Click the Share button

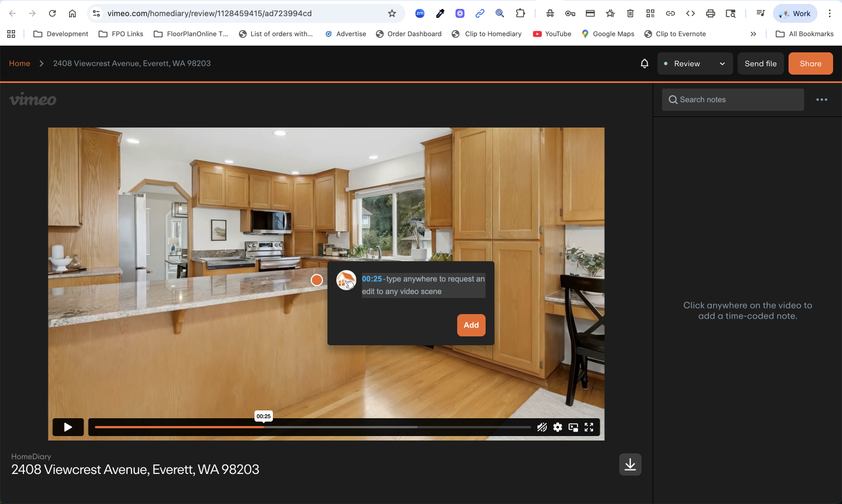click(x=810, y=63)
